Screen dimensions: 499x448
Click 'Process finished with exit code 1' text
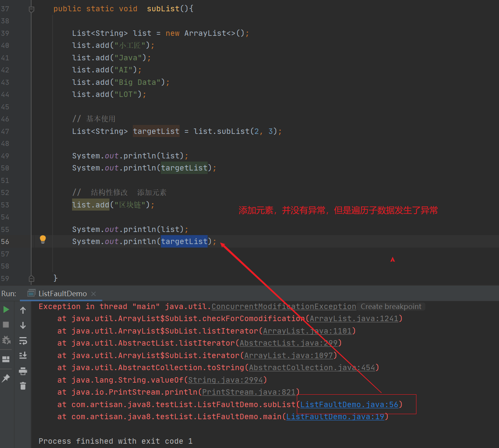coord(116,441)
